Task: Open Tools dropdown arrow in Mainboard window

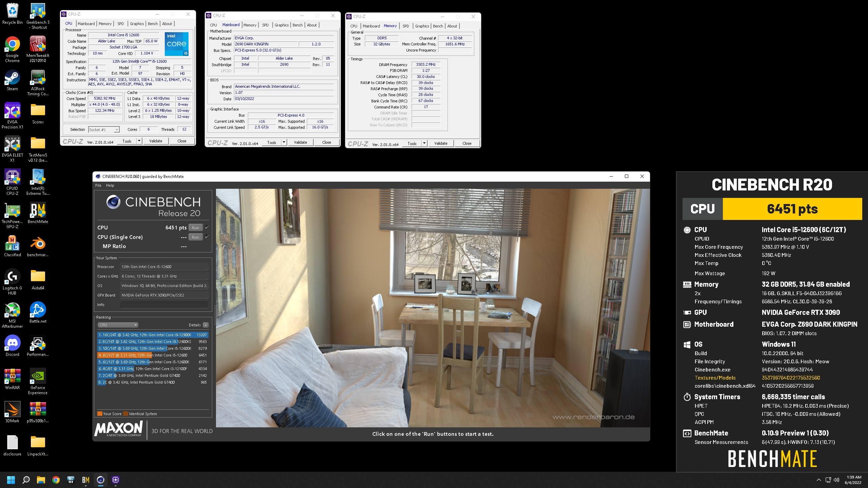Action: coord(284,142)
